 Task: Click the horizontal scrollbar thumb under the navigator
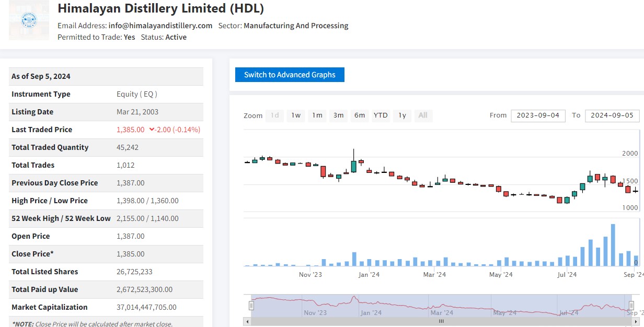click(x=441, y=321)
